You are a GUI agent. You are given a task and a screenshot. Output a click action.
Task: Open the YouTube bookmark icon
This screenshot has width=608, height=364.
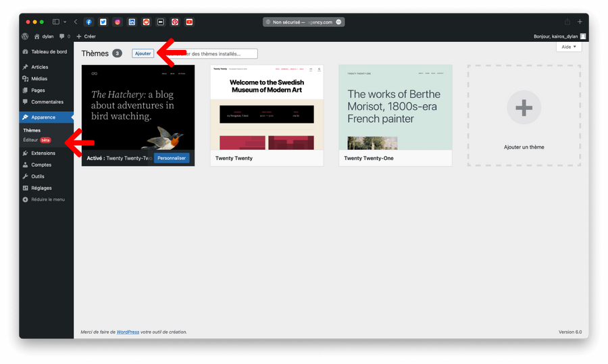pos(189,22)
